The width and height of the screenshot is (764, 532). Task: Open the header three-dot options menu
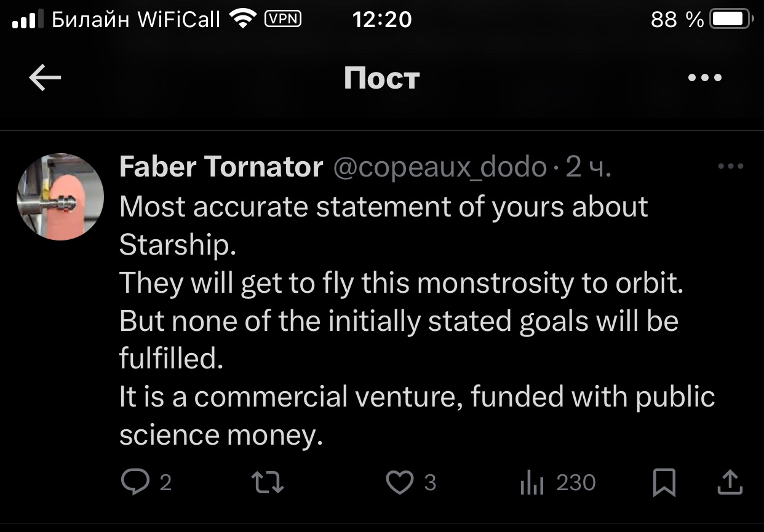click(x=704, y=78)
